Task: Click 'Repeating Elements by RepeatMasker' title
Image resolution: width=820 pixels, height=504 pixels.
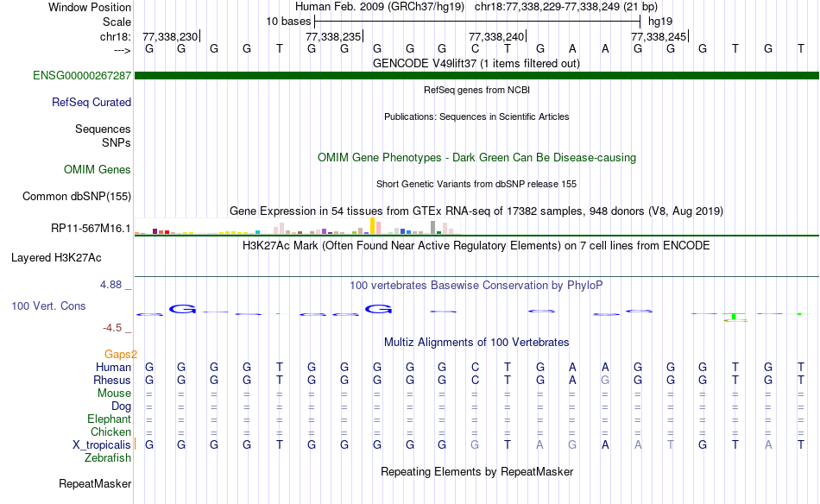Action: tap(476, 471)
